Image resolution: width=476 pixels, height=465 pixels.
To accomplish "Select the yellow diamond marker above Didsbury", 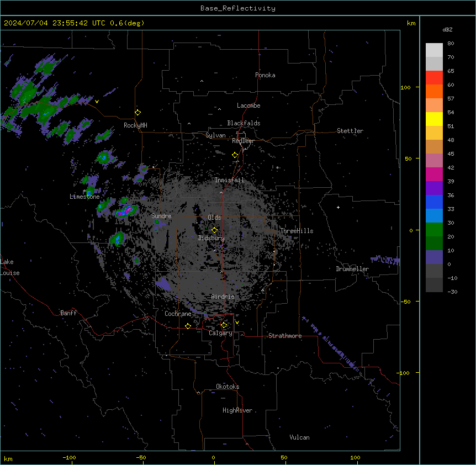I will [215, 230].
